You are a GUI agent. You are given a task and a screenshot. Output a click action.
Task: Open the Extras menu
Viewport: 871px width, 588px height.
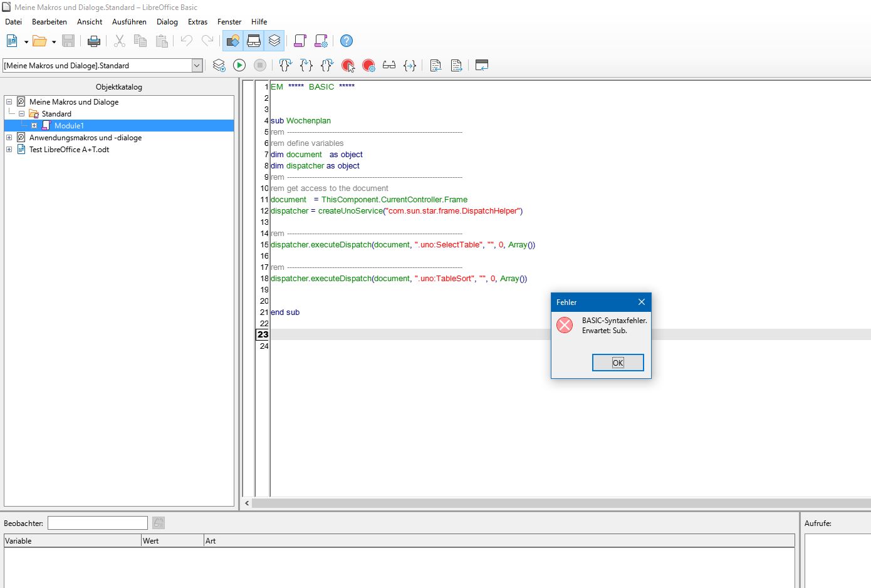point(197,21)
